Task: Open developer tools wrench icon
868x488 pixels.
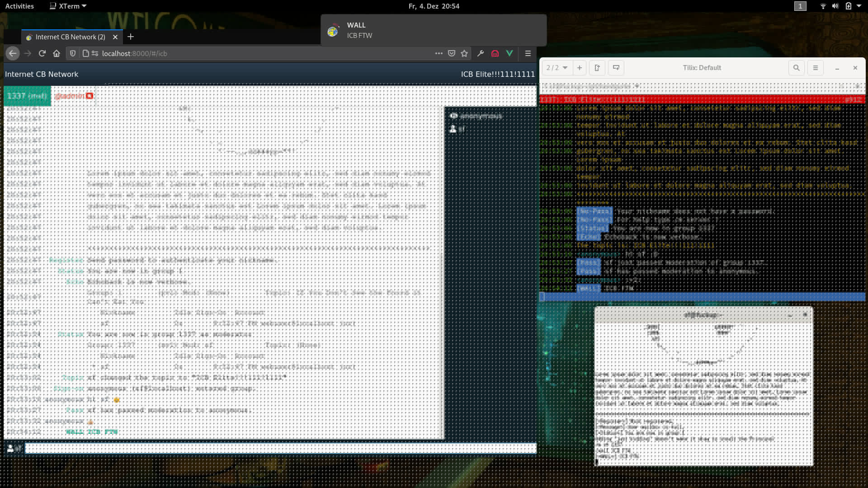Action: [x=481, y=53]
